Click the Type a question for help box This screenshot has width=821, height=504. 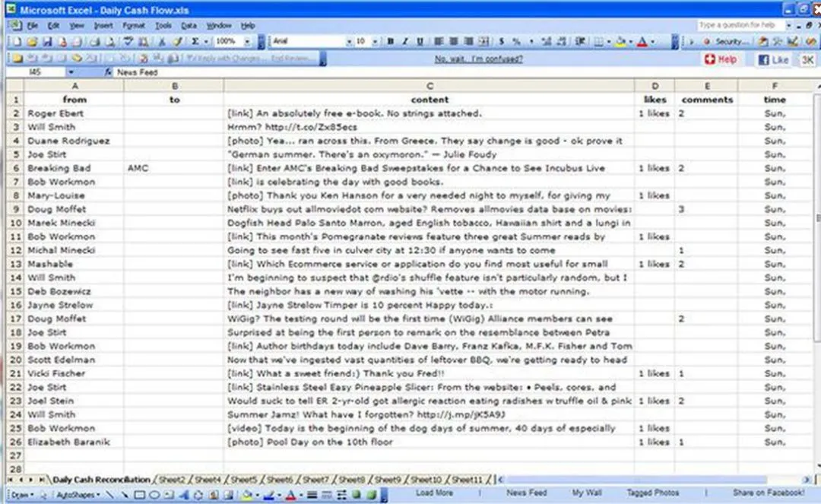740,25
